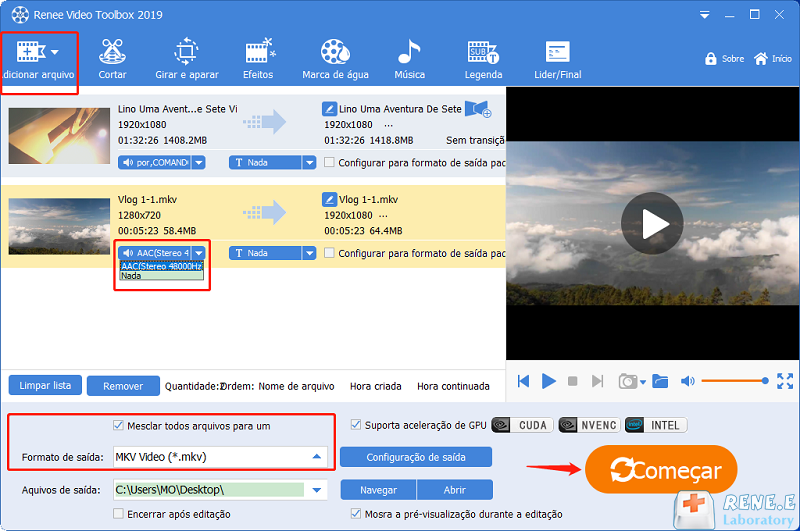
Task: Open snapshot camera options arrow
Action: pos(643,382)
